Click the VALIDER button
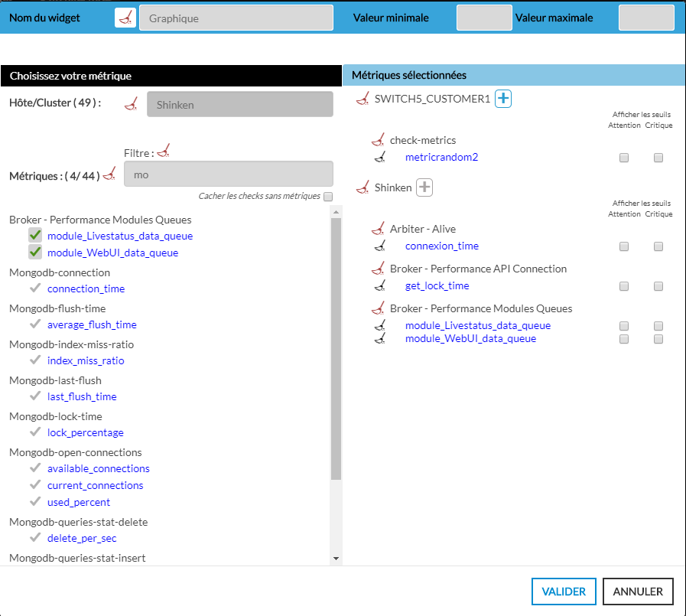Screen dimensions: 686x616 (x=564, y=592)
